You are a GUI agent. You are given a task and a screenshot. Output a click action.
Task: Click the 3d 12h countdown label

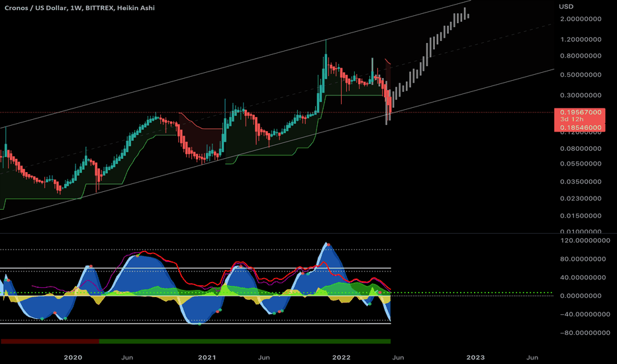coord(572,119)
